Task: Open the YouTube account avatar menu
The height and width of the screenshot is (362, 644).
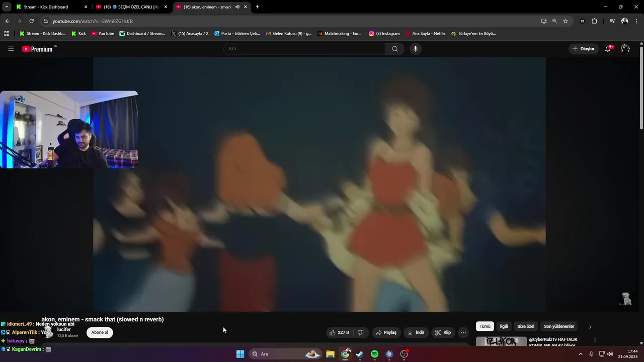Action: (625, 49)
